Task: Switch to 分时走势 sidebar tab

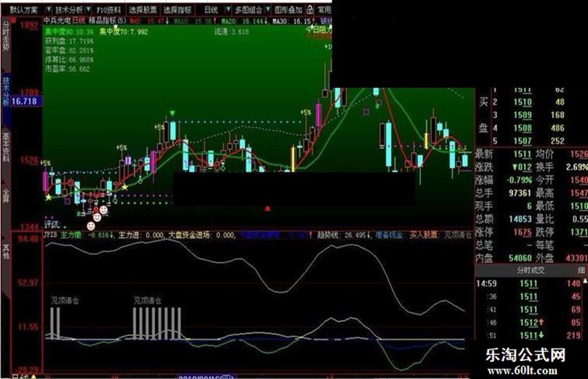Action: 6,36
